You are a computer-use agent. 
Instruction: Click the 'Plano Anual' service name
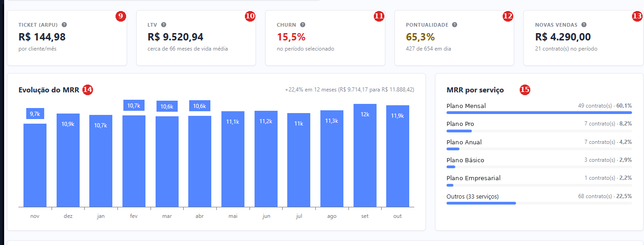[464, 142]
